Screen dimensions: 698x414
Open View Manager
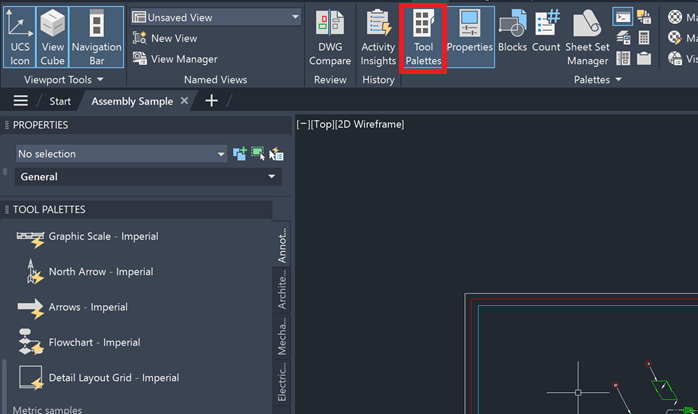coord(175,59)
